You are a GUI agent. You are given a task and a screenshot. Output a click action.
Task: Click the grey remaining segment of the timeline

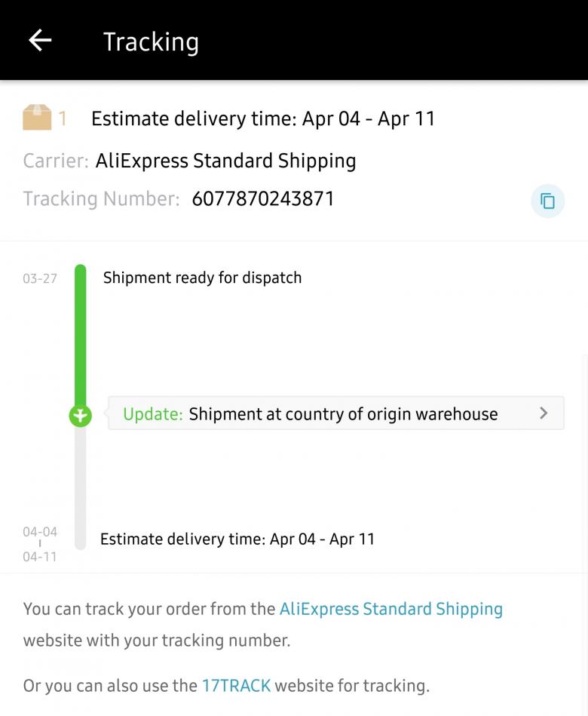click(81, 483)
